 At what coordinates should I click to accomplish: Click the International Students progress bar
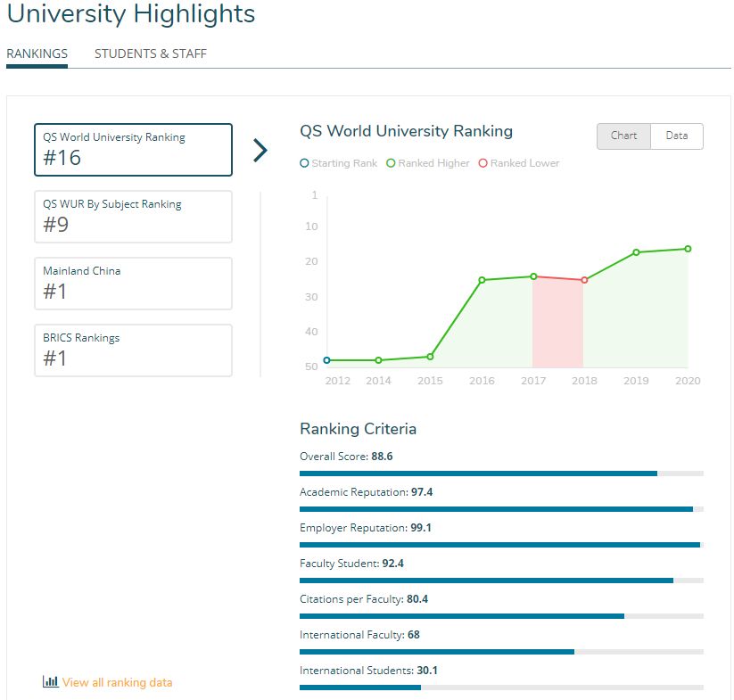pyautogui.click(x=501, y=688)
